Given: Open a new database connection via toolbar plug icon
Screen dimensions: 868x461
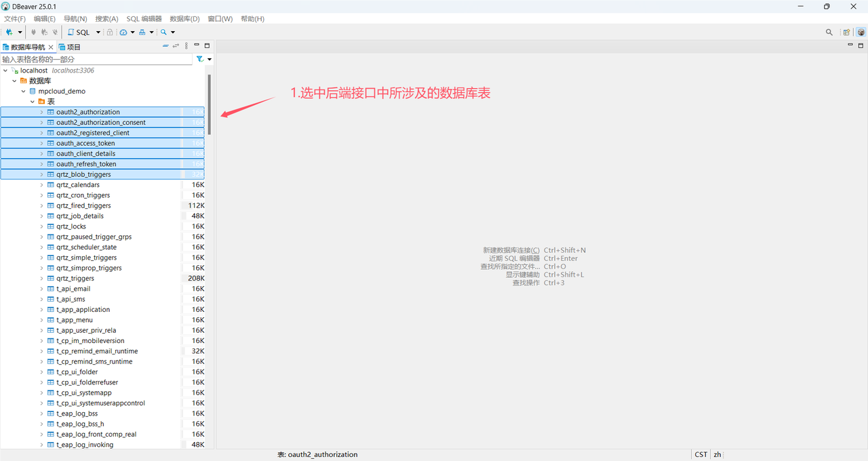Looking at the screenshot, I should click(x=9, y=32).
